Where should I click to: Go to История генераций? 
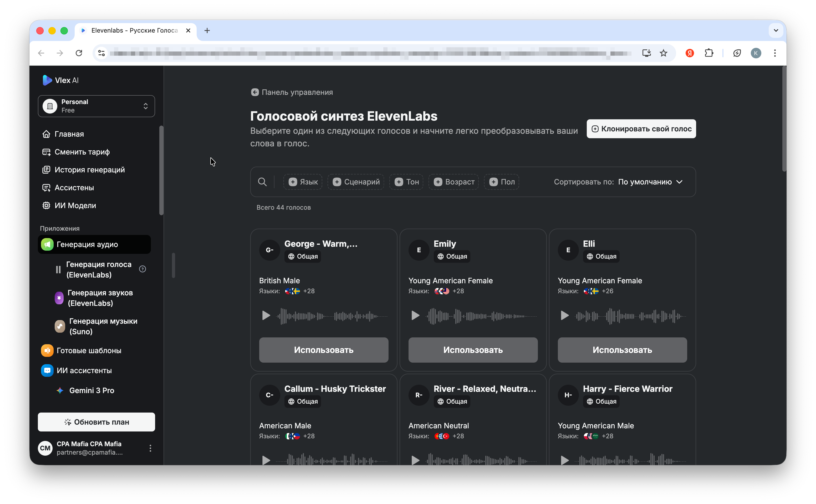(x=89, y=170)
